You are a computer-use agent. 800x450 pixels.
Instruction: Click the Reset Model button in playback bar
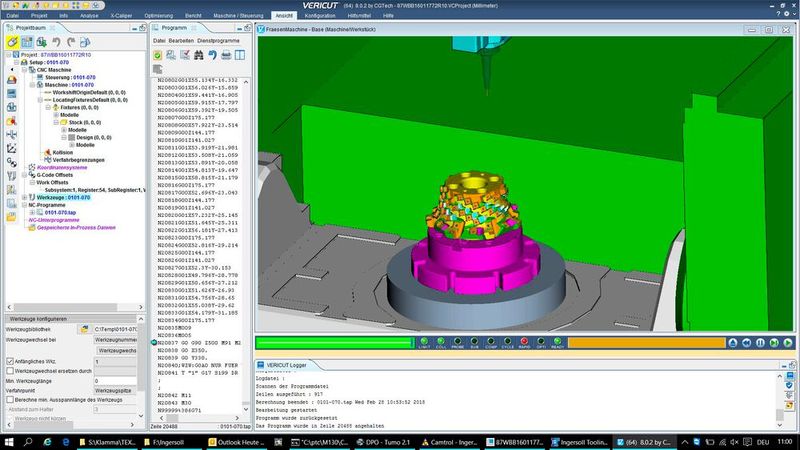pos(733,343)
